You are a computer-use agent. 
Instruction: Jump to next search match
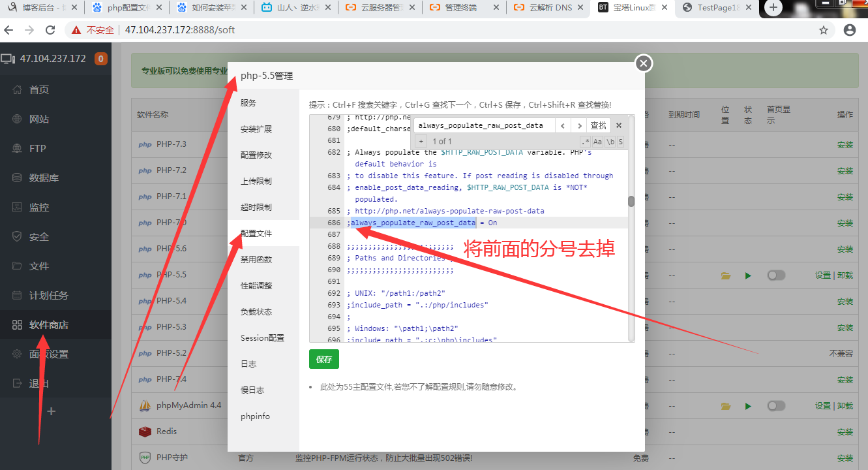tap(578, 125)
